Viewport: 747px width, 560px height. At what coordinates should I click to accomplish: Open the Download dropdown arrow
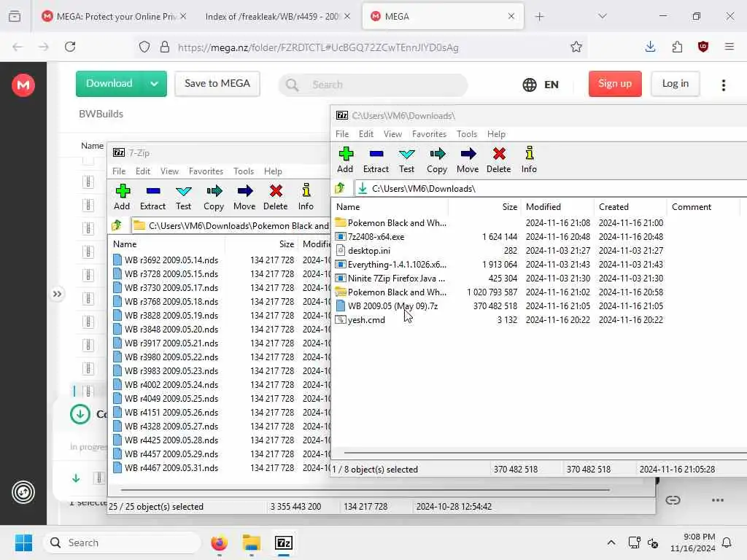(155, 84)
